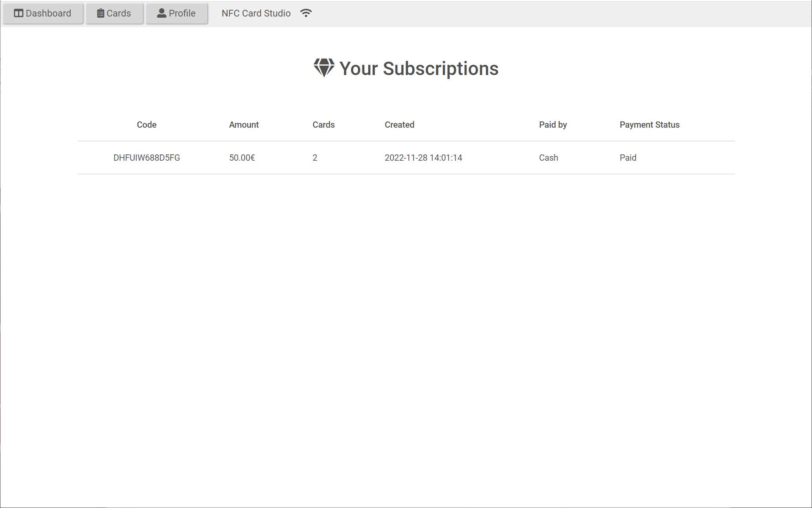Click the Created column header

coord(399,125)
